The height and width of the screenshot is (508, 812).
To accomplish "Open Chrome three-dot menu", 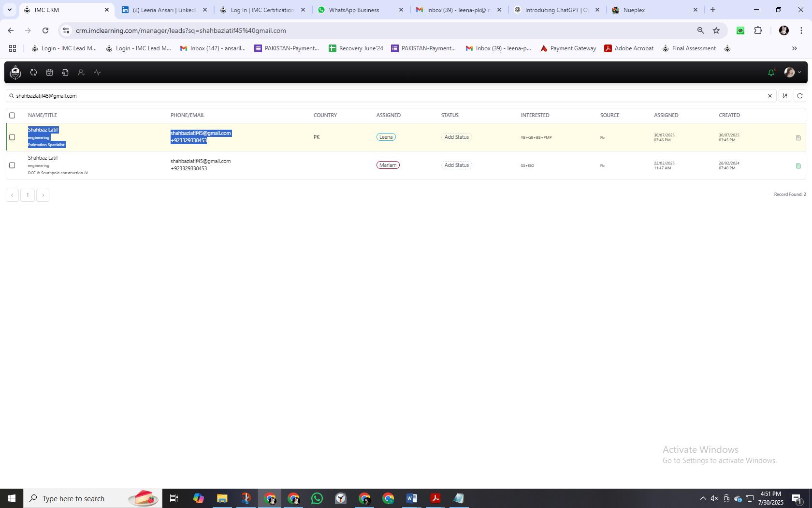I will click(x=801, y=30).
